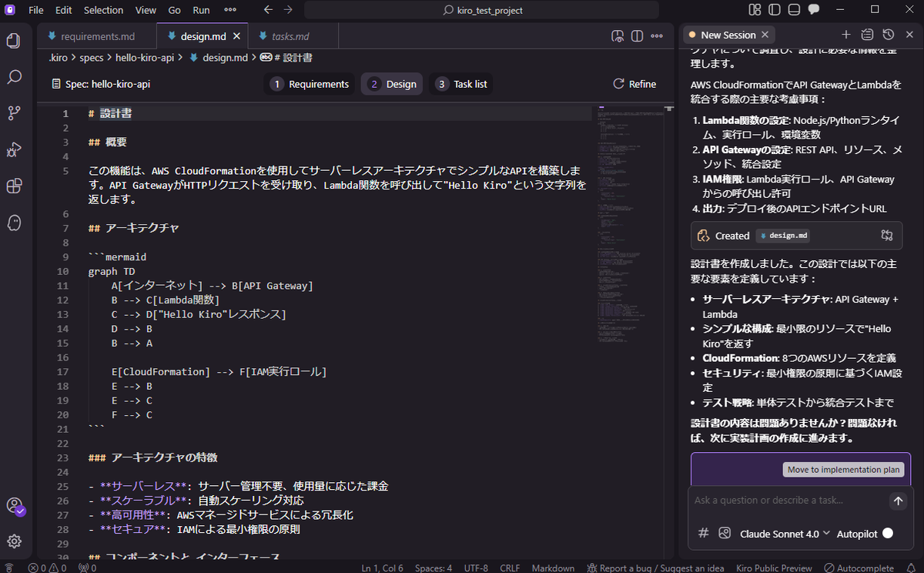
Task: Open the Claude Sonnet 4.0 model dropdown
Action: (785, 534)
